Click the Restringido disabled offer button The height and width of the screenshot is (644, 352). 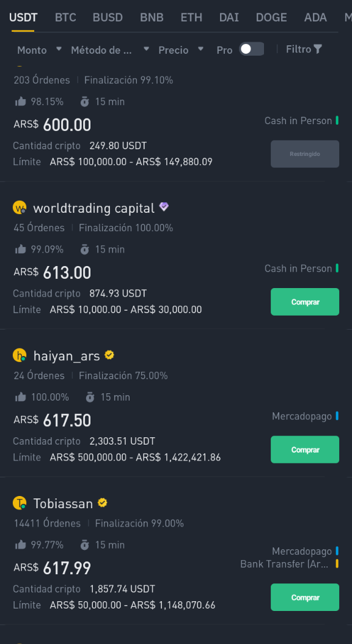pyautogui.click(x=304, y=154)
